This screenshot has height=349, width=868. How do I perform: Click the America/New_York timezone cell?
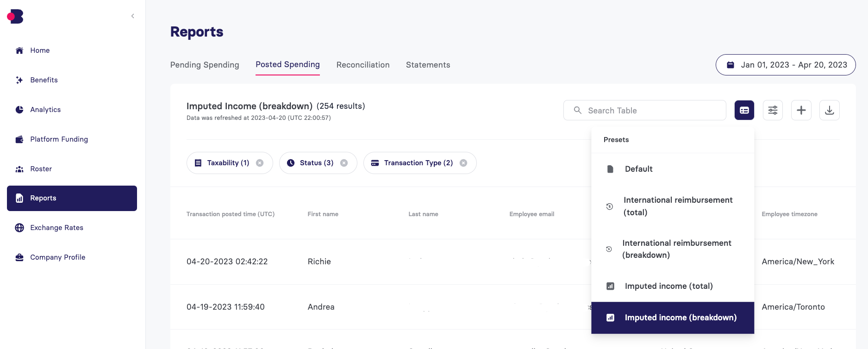tap(798, 262)
